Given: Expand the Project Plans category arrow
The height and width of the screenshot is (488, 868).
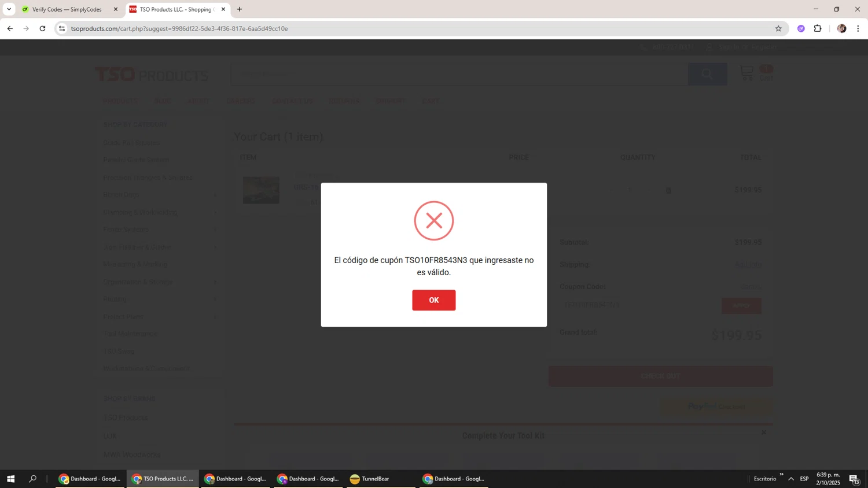Looking at the screenshot, I should (x=215, y=317).
